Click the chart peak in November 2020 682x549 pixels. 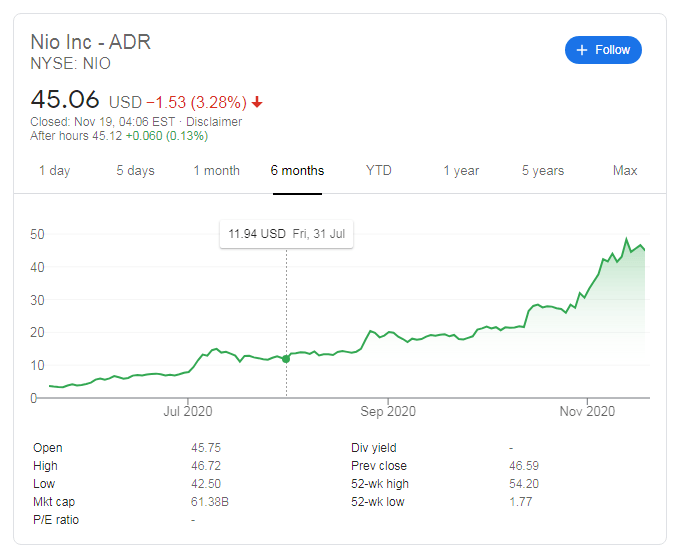tap(626, 239)
